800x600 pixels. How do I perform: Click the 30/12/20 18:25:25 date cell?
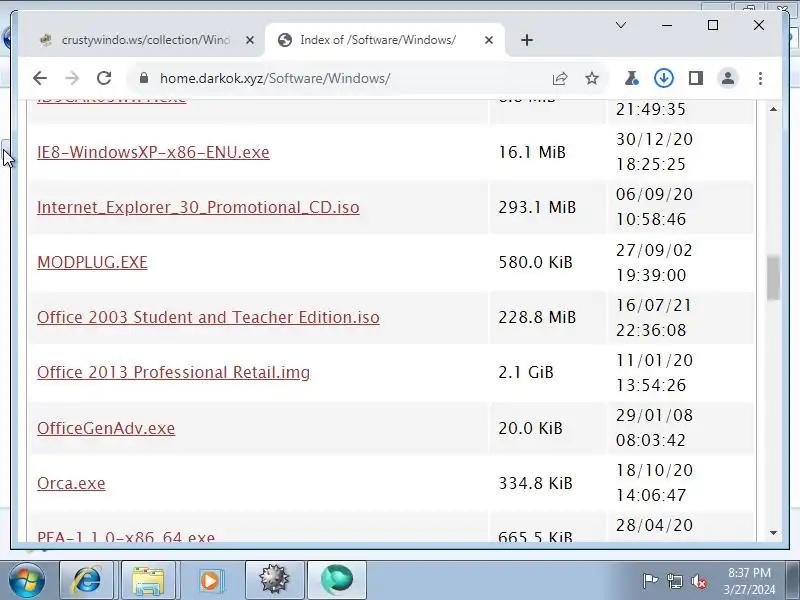681,152
